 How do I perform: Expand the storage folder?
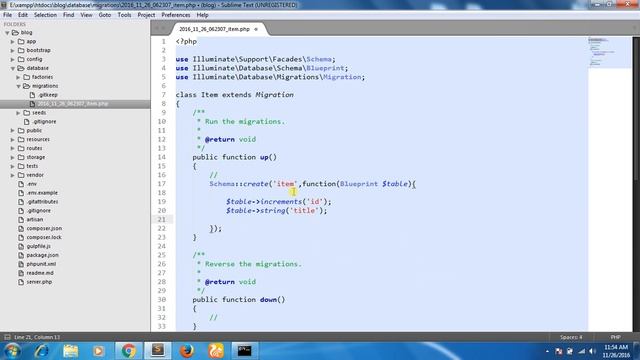click(13, 158)
